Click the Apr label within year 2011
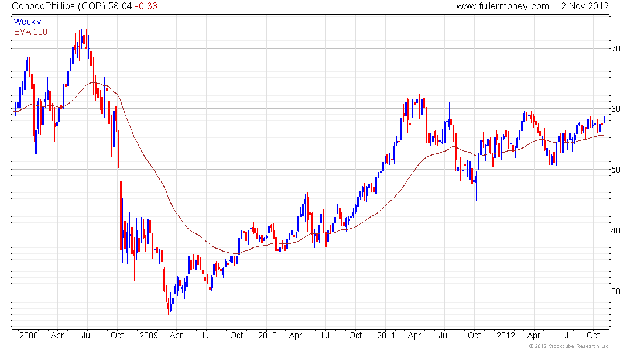Viewport: 644px width, 351px height. pyautogui.click(x=415, y=335)
